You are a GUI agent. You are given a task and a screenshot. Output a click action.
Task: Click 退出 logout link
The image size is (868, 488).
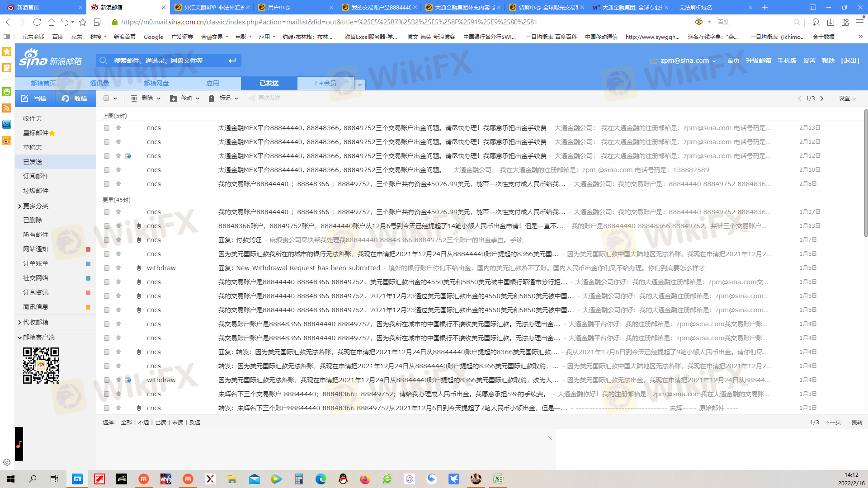[x=850, y=61]
